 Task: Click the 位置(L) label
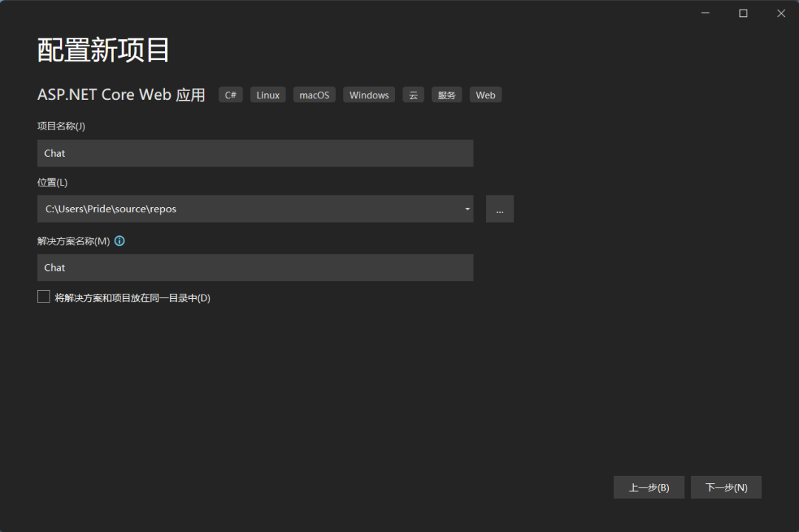pos(53,182)
